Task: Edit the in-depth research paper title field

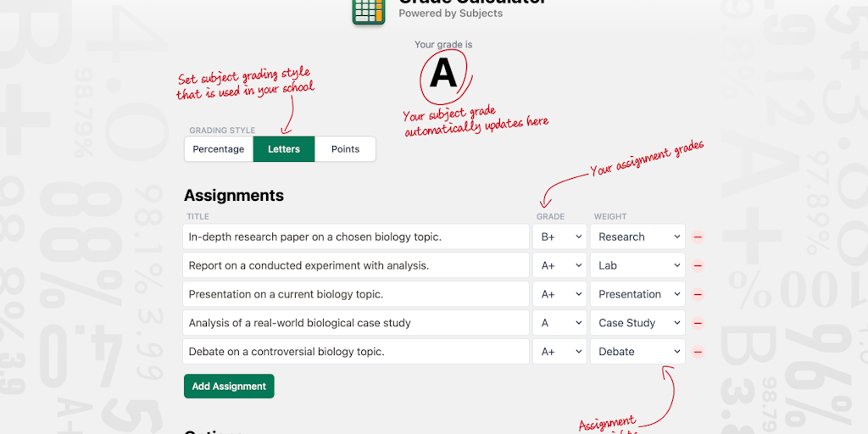Action: tap(356, 237)
